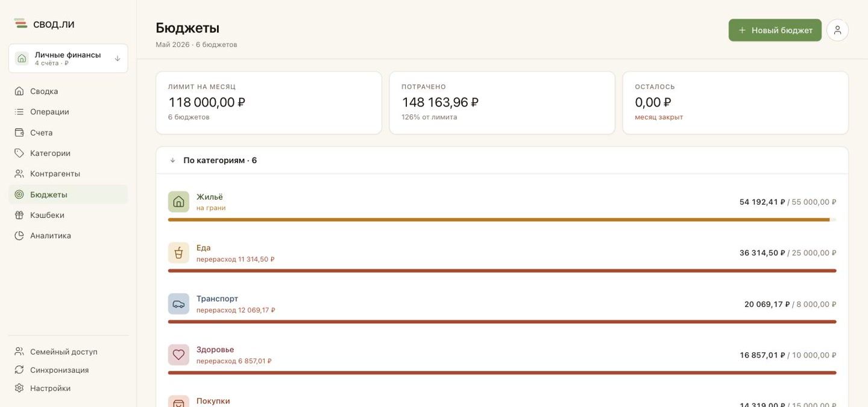Viewport: 868px width, 407px height.
Task: Click the Потрачено summary card
Action: pyautogui.click(x=502, y=103)
